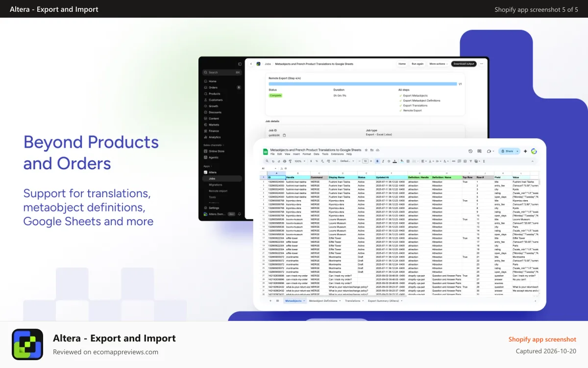Open the zoom 100% dropdown
588x368 pixels.
click(x=300, y=161)
